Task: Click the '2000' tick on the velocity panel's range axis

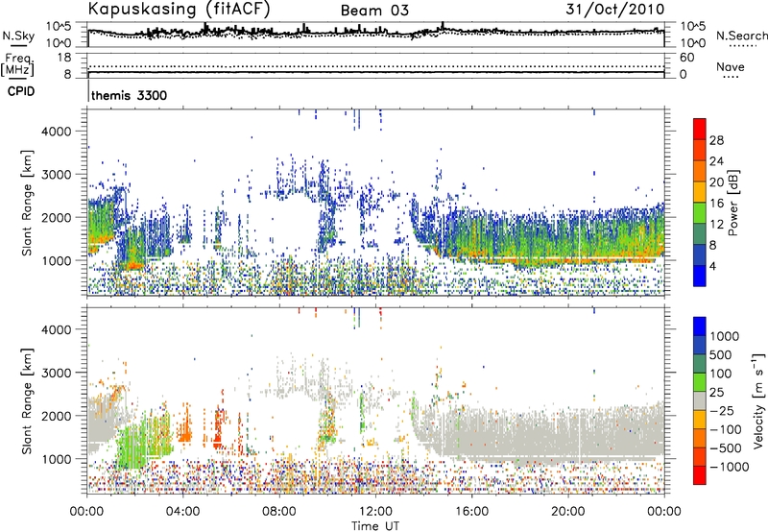Action: (57, 416)
